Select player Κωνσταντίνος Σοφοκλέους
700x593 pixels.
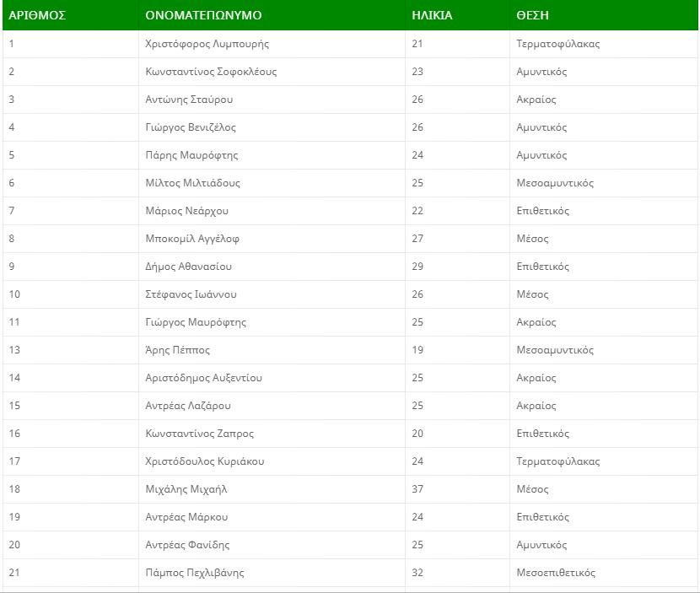coord(211,72)
